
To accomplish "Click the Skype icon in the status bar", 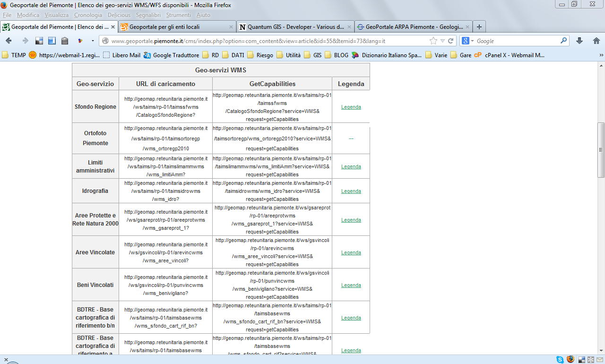I will pos(560,360).
